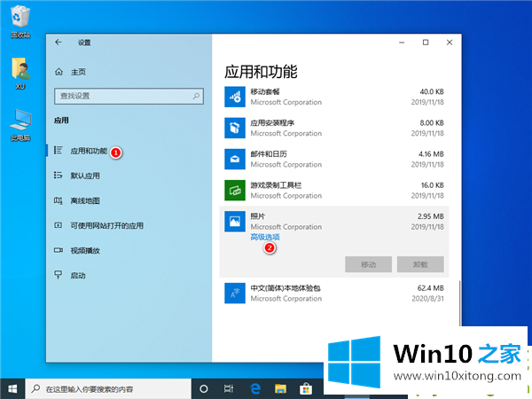Viewport: 532px width, 399px height.
Task: Select the 移动套餐 app icon
Action: coord(235,97)
